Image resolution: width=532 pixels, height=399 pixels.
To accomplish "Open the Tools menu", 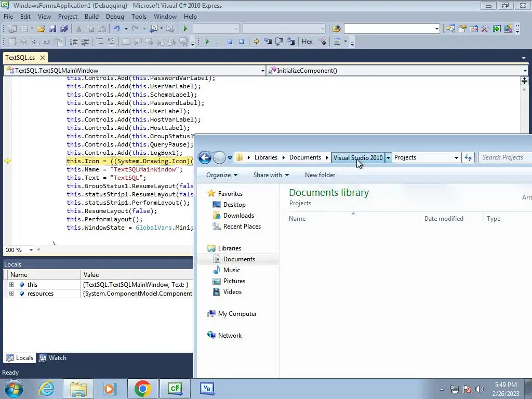I will 139,17.
